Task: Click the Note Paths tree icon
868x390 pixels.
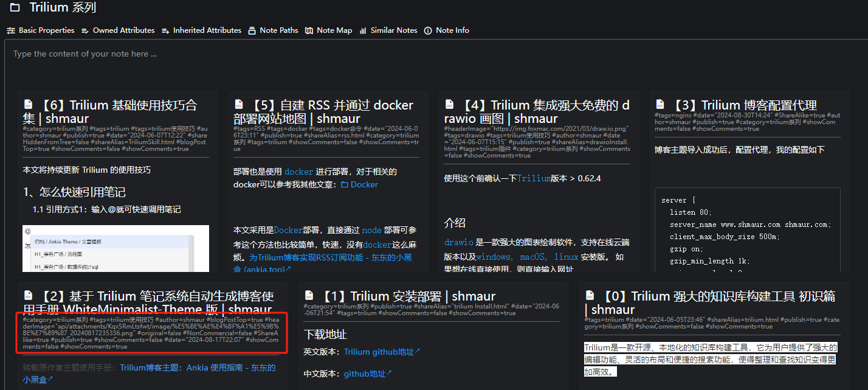Action: (252, 30)
